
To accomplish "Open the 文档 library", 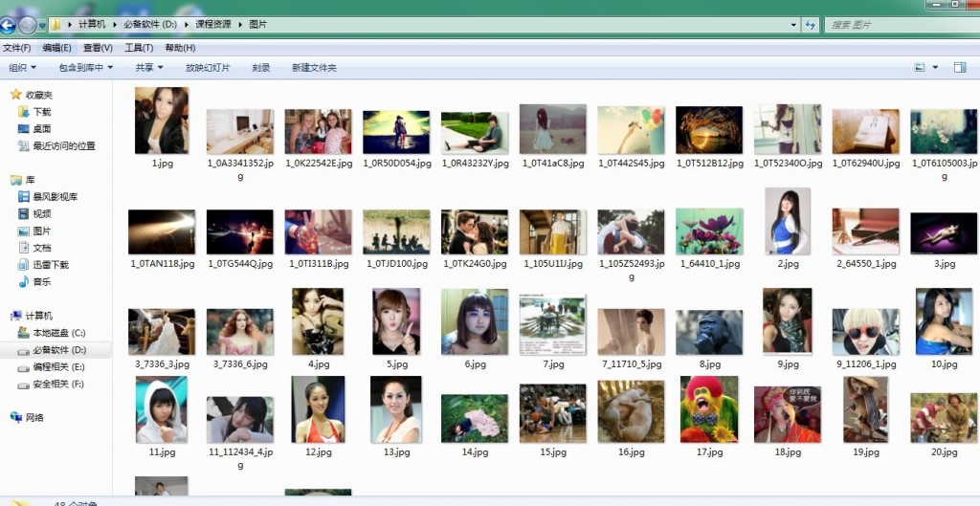I will click(x=35, y=248).
